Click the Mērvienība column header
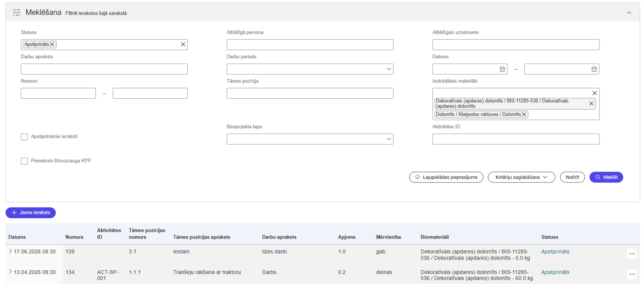 (388, 237)
